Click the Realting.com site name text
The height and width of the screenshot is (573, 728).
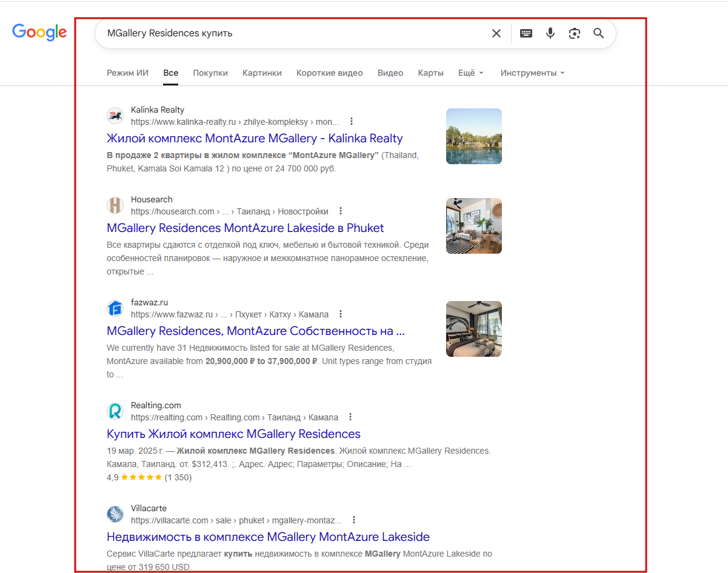tap(156, 405)
